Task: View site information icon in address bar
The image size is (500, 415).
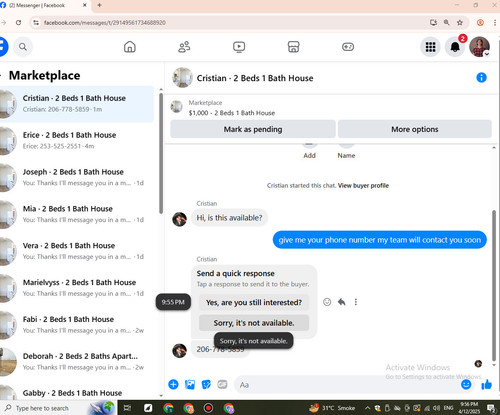Action: (x=36, y=23)
